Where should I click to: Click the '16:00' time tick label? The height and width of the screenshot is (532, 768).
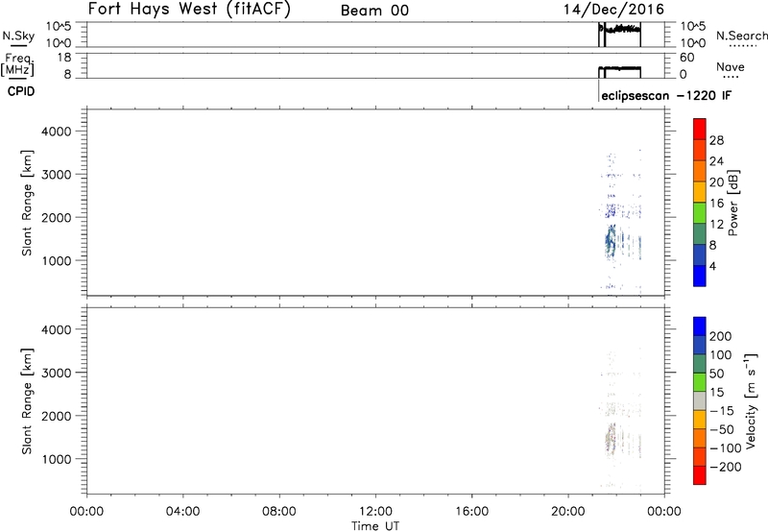[471, 512]
